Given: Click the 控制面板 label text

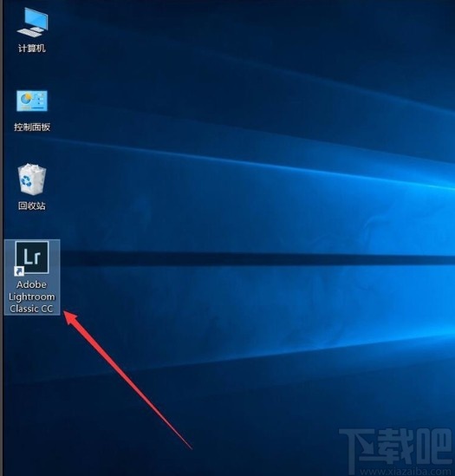Looking at the screenshot, I should tap(32, 127).
